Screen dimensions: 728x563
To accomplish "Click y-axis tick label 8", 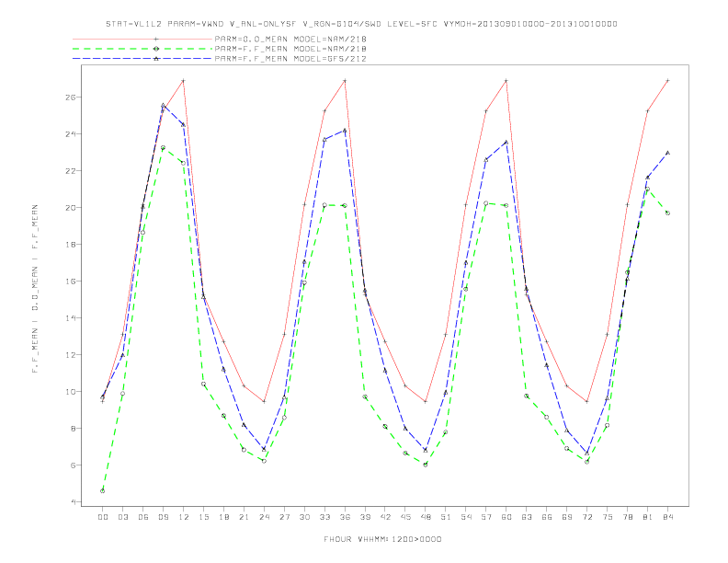I will coord(73,429).
